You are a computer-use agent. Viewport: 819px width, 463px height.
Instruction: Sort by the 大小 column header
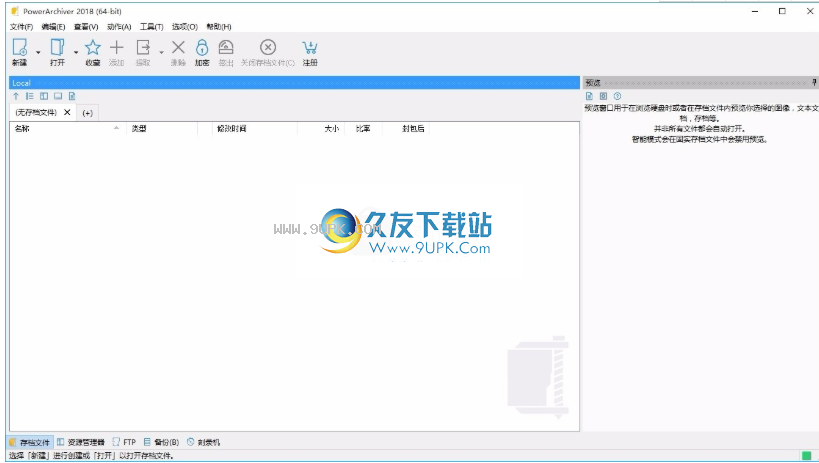(x=321, y=129)
